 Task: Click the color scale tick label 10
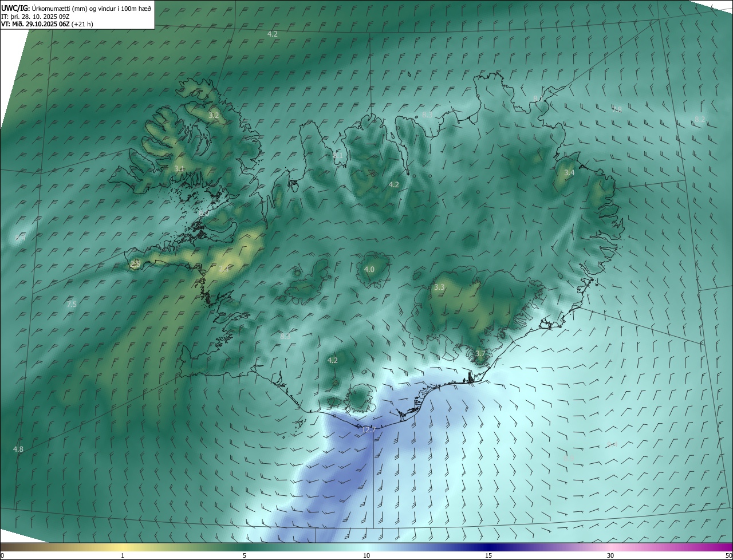(x=366, y=555)
